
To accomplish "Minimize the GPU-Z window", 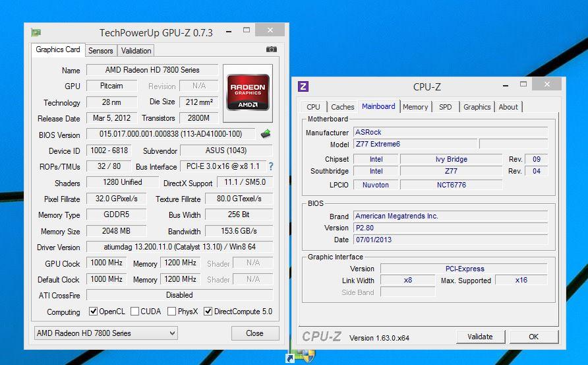I will point(228,32).
